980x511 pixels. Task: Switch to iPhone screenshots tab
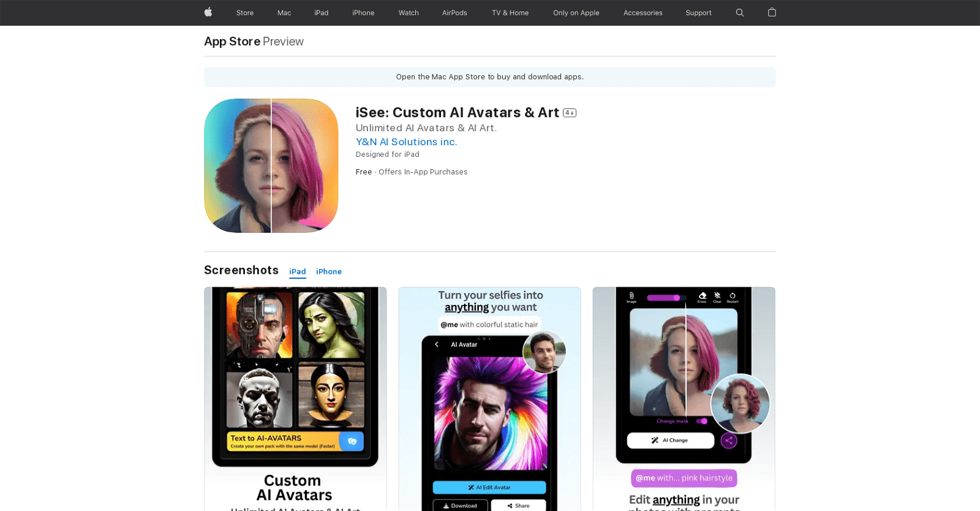pyautogui.click(x=328, y=271)
